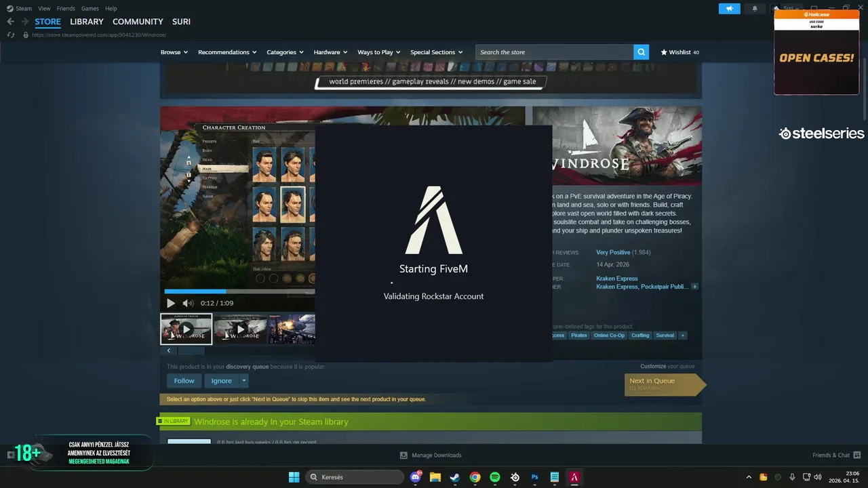Open the Ignore options dropdown arrow
Screen dimensions: 868x488
[244, 381]
